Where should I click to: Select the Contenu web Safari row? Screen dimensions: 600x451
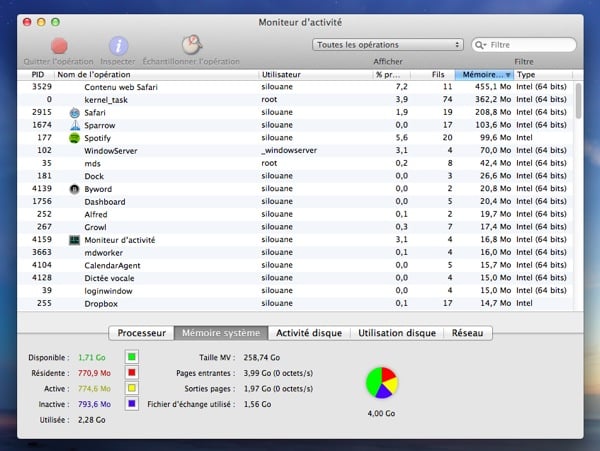[x=295, y=87]
